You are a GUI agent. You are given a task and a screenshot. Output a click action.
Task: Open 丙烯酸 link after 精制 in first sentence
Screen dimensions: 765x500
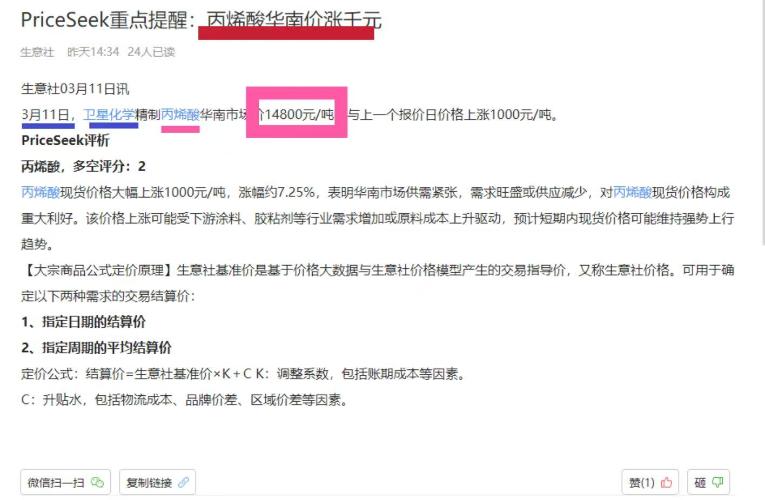[181, 115]
